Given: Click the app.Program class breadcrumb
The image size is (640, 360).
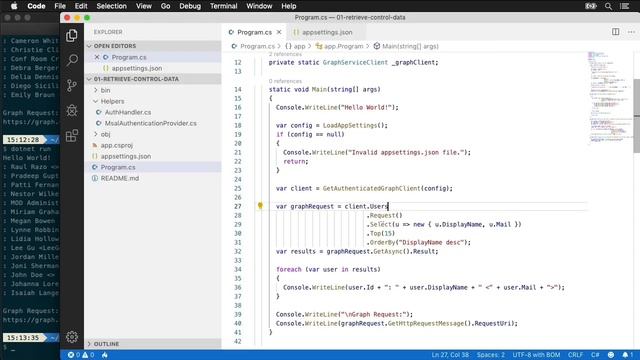Looking at the screenshot, I should coord(339,46).
